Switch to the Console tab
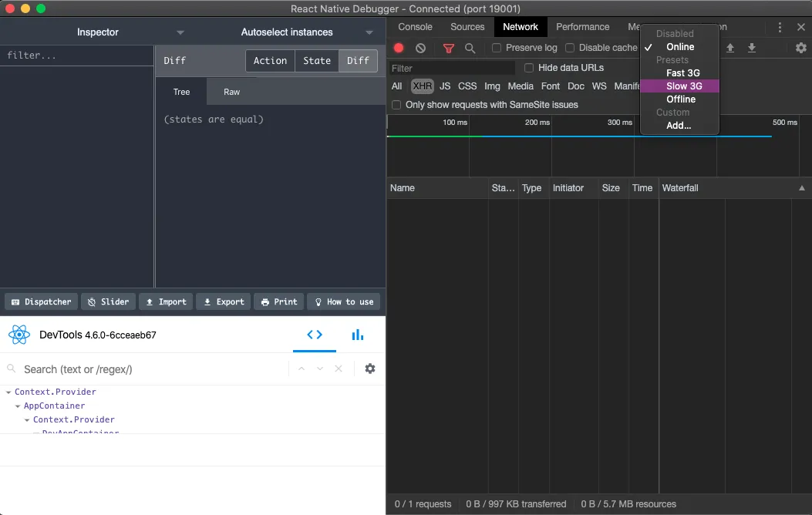Viewport: 812px width, 515px height. (x=415, y=27)
